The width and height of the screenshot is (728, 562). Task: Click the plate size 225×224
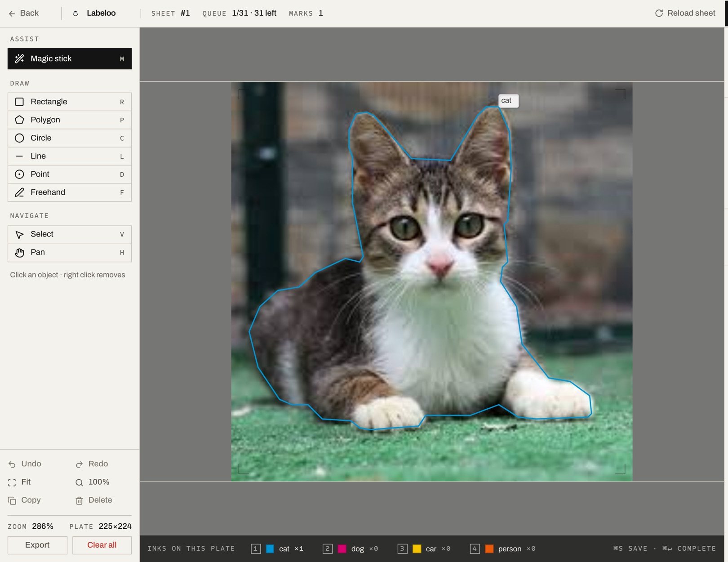[x=115, y=526]
